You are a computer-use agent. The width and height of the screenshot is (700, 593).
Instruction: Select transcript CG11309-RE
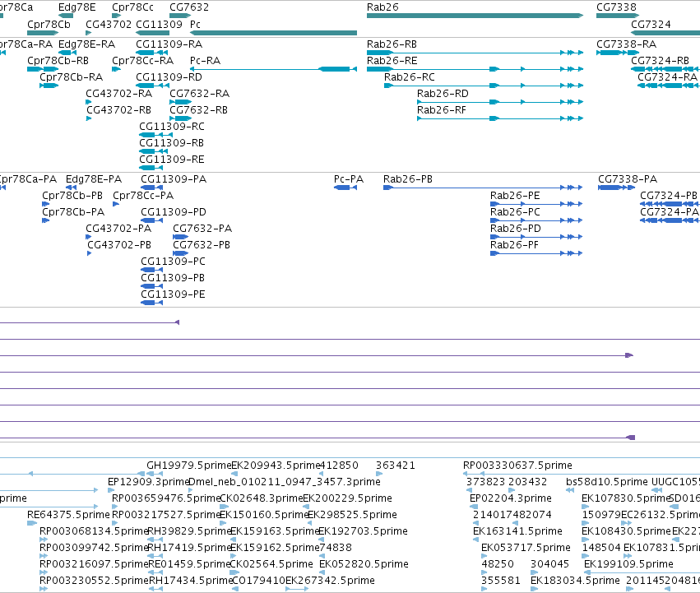click(x=171, y=160)
